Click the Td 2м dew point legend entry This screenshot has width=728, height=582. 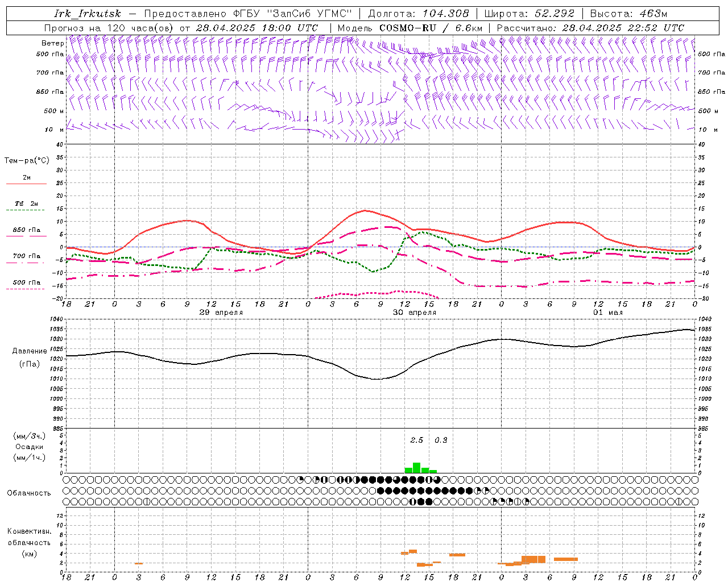coord(26,203)
